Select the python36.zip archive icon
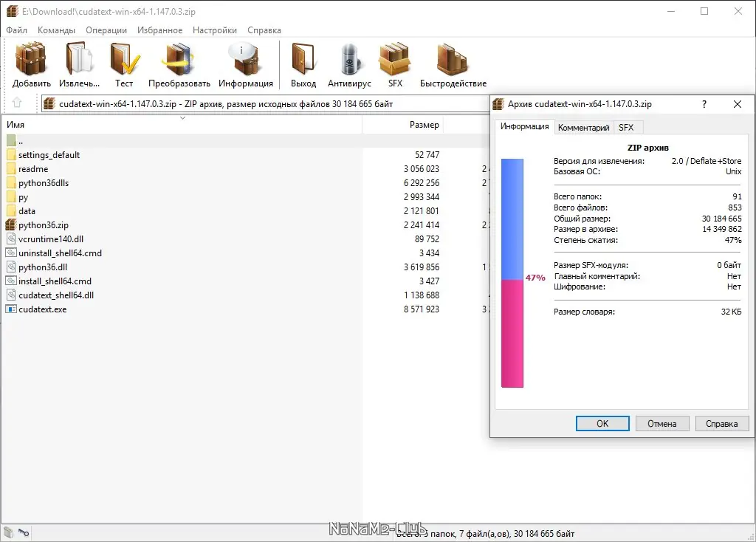The image size is (756, 542). (11, 224)
